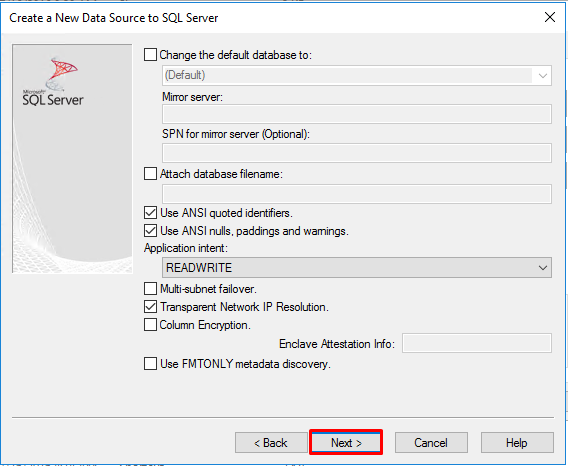Turn on Column Encryption checkbox
Image resolution: width=568 pixels, height=466 pixels.
pos(150,325)
